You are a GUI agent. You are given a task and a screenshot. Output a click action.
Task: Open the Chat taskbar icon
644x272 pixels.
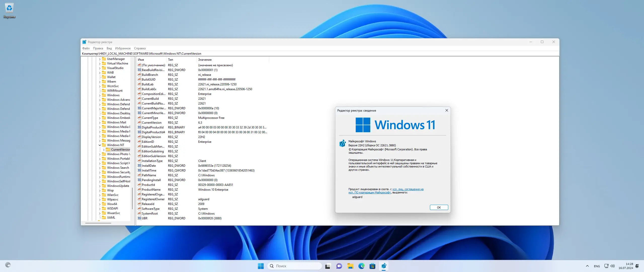coord(339,266)
